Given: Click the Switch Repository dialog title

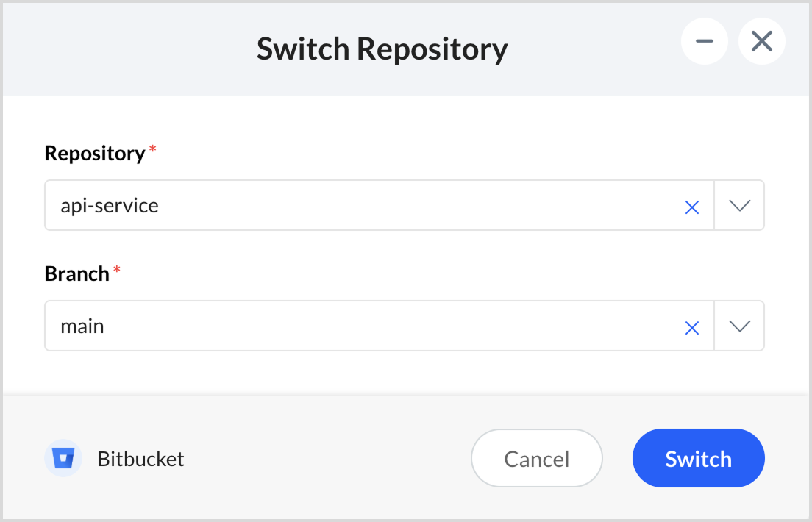Looking at the screenshot, I should click(x=382, y=49).
